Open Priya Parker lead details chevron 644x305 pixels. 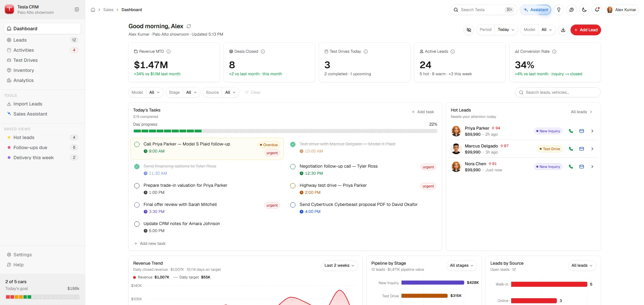click(x=592, y=131)
